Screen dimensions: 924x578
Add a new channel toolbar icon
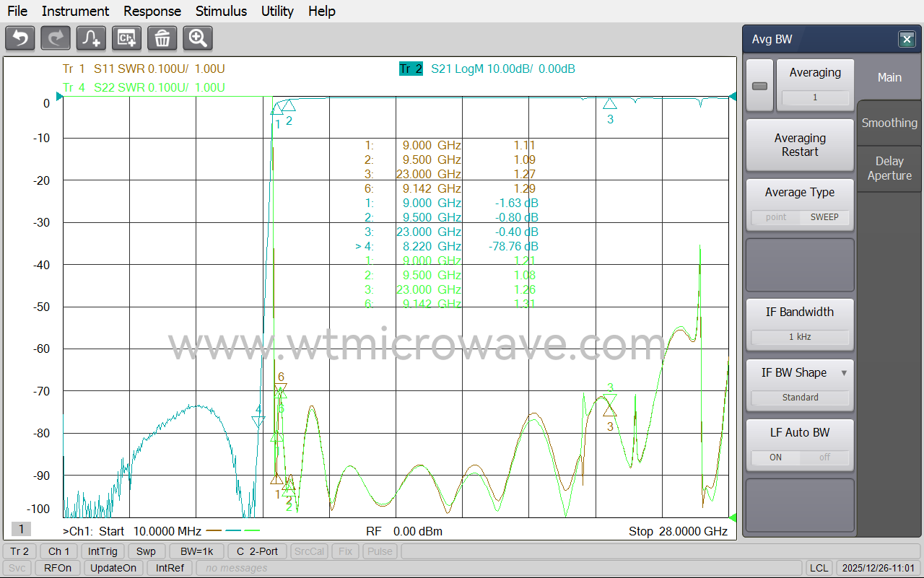point(126,38)
